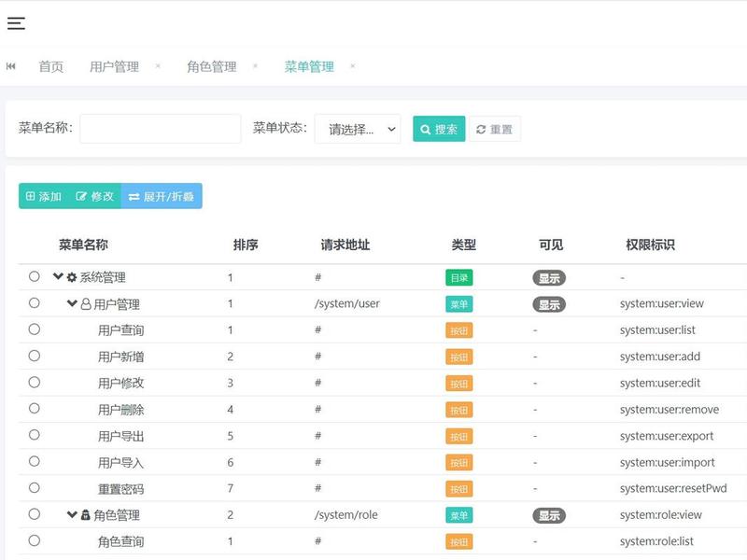Click the 修改 edit button
The height and width of the screenshot is (560, 747).
click(95, 196)
